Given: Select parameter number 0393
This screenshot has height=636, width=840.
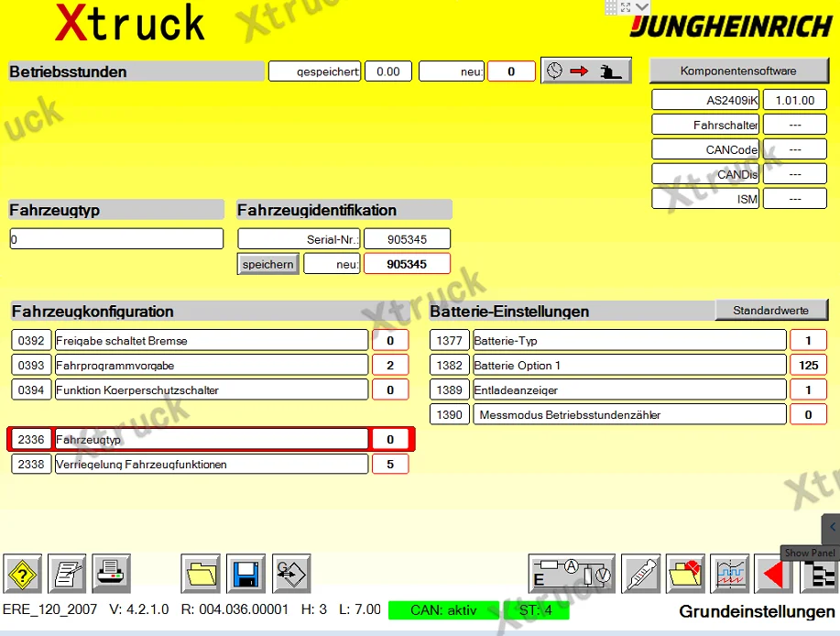Looking at the screenshot, I should coord(31,366).
